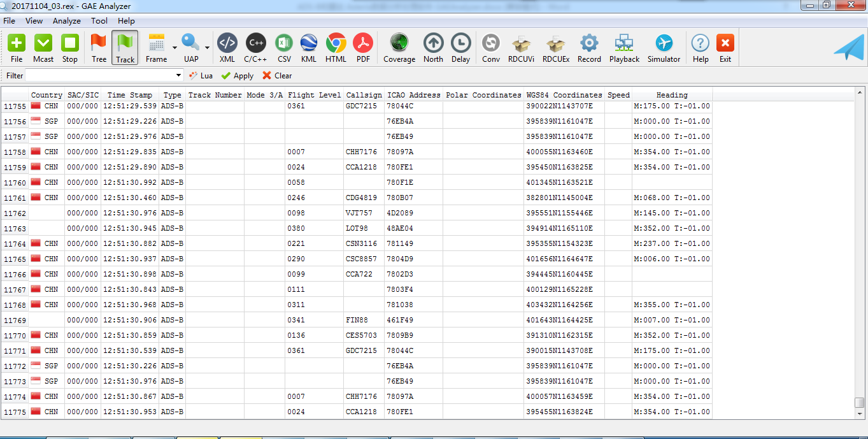868x439 pixels.
Task: Click the Flight Level column header
Action: click(315, 95)
